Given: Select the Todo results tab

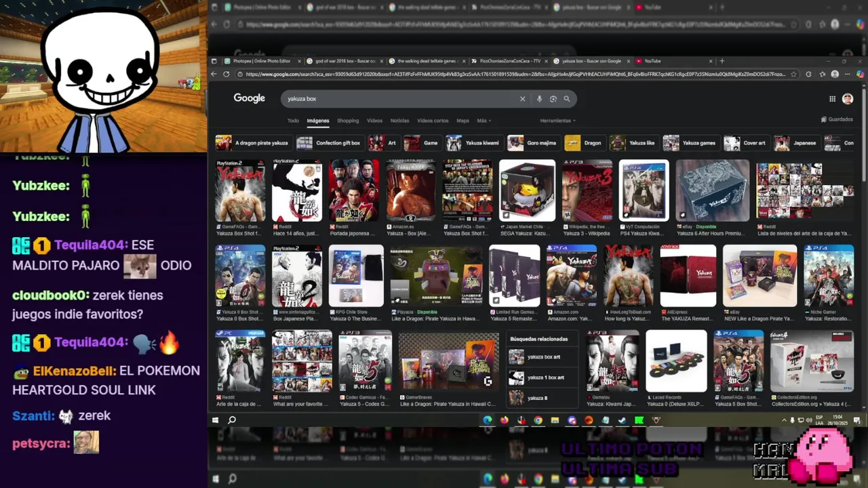Looking at the screenshot, I should pos(293,121).
